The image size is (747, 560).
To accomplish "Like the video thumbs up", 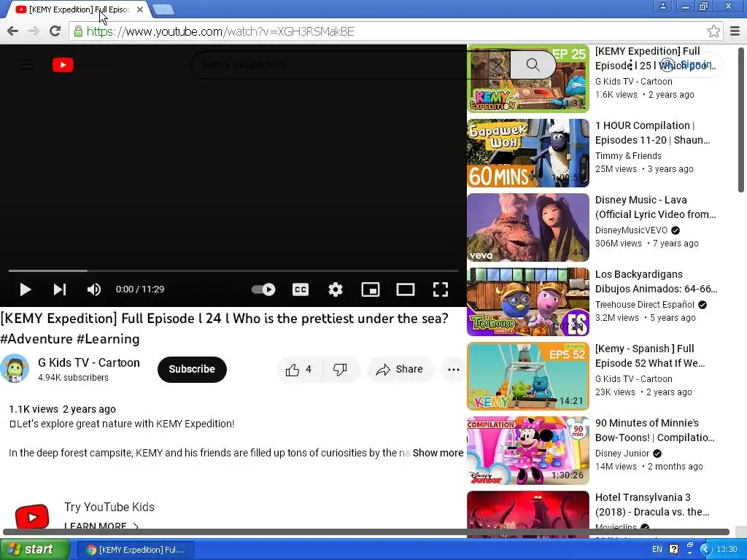I will tap(298, 370).
